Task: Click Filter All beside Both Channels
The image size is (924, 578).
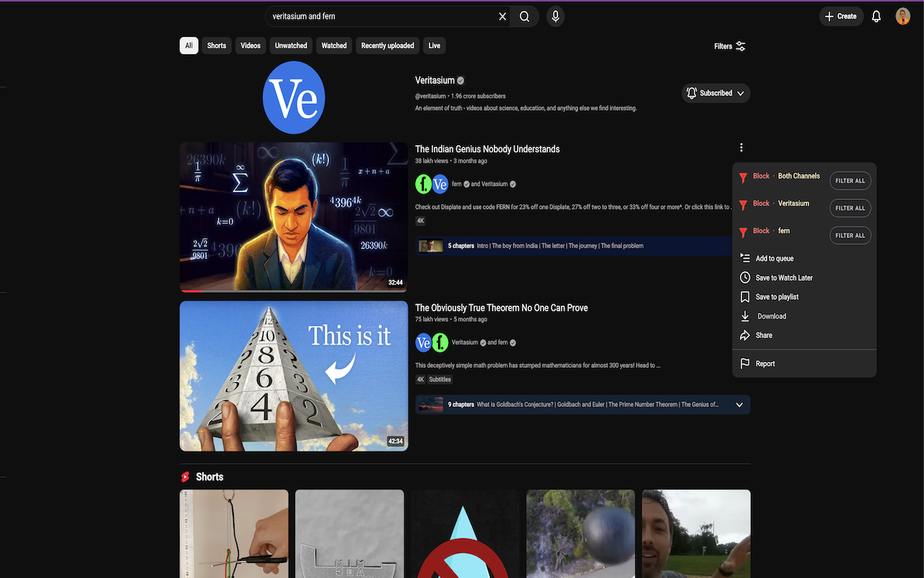Action: pos(850,181)
